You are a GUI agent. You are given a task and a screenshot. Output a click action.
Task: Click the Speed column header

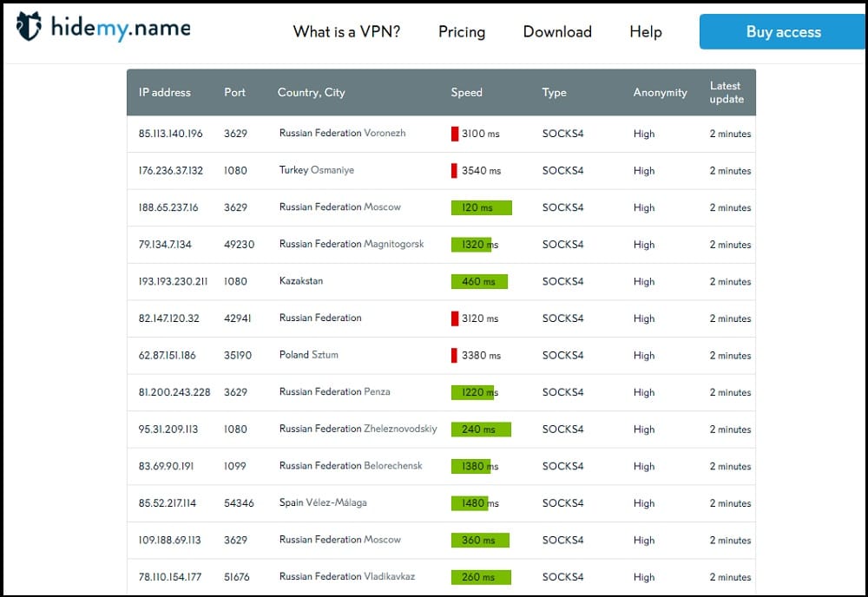tap(466, 92)
